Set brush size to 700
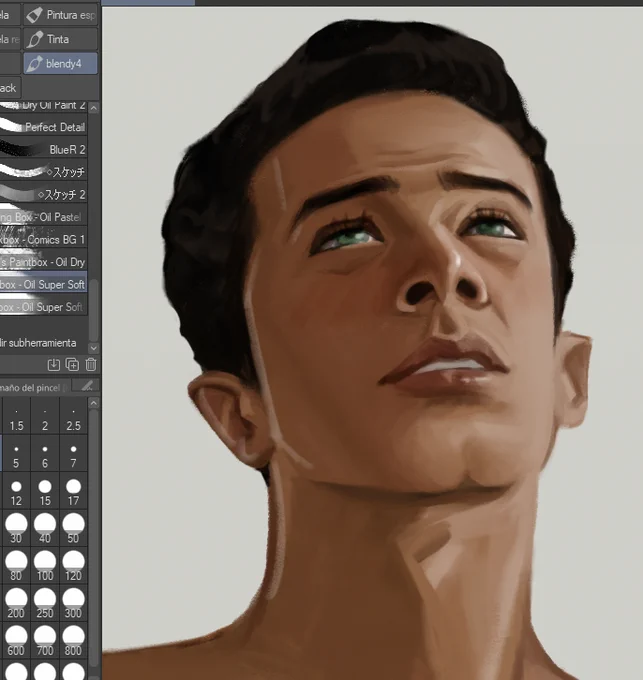Screen dimensions: 643x680 click(45, 640)
